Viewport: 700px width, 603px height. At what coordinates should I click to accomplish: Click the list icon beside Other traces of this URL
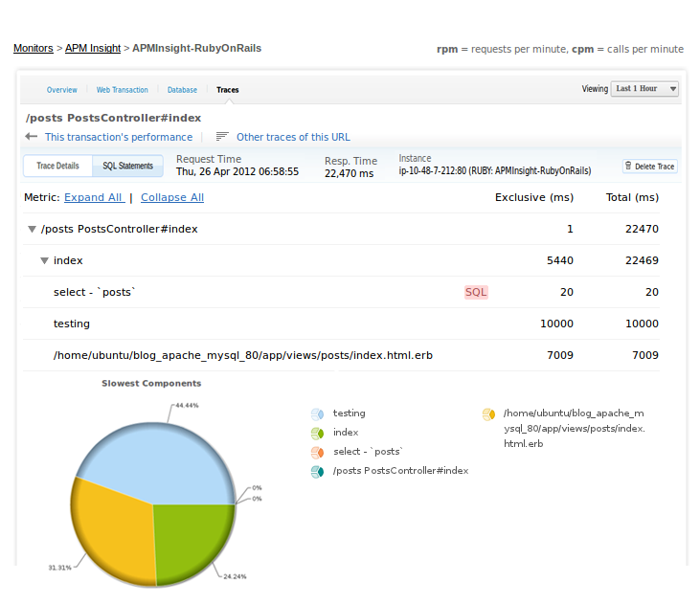[222, 136]
